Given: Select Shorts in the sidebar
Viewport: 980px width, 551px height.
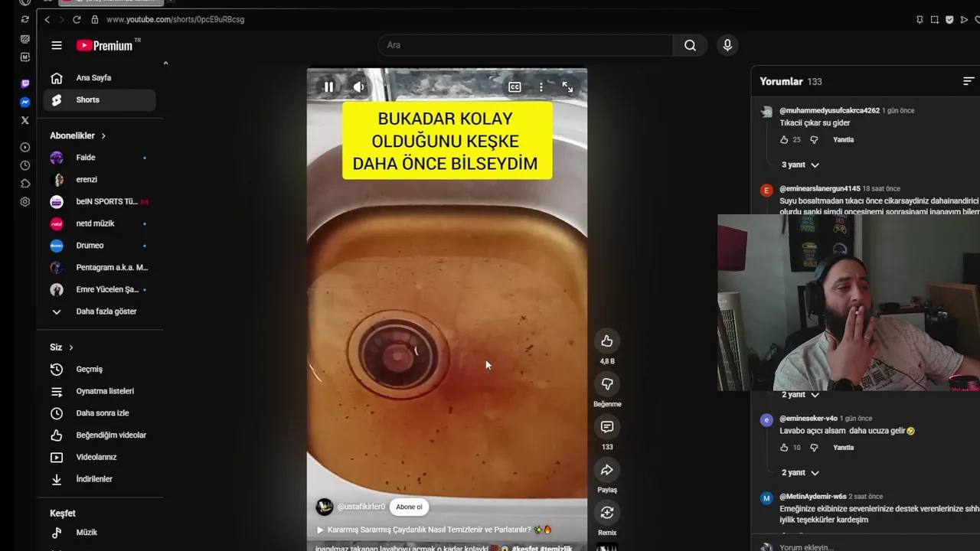Looking at the screenshot, I should (x=100, y=100).
